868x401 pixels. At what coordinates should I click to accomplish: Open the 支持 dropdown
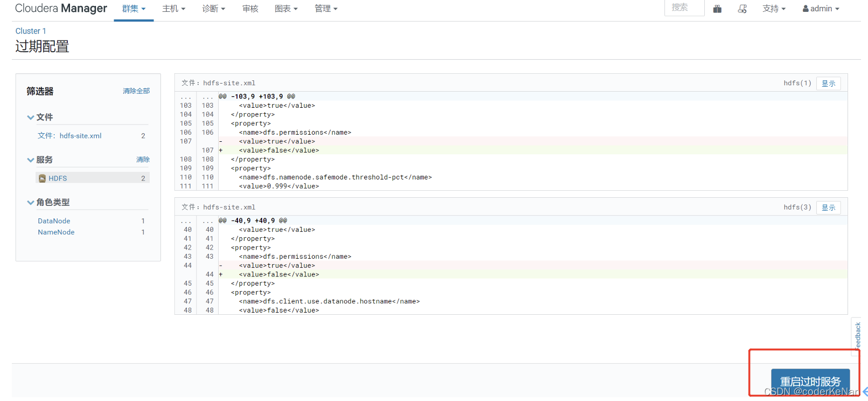tap(774, 9)
